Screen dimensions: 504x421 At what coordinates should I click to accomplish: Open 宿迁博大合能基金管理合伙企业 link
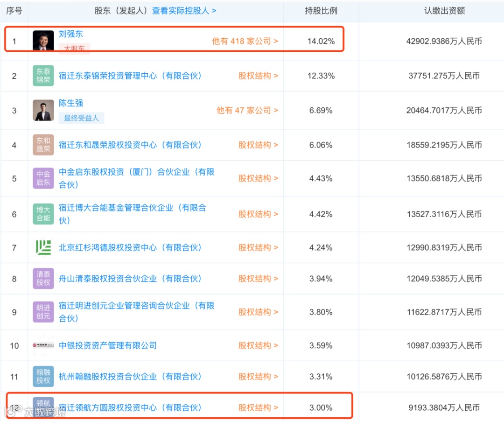pyautogui.click(x=133, y=214)
